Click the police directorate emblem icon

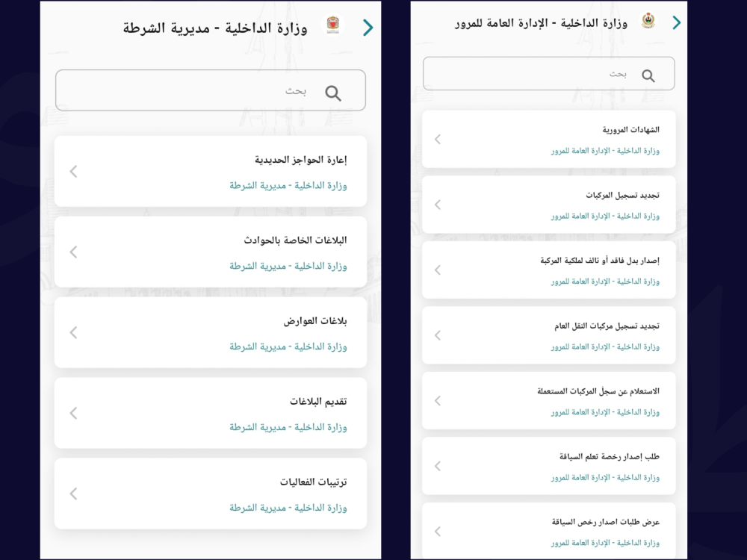coord(332,27)
